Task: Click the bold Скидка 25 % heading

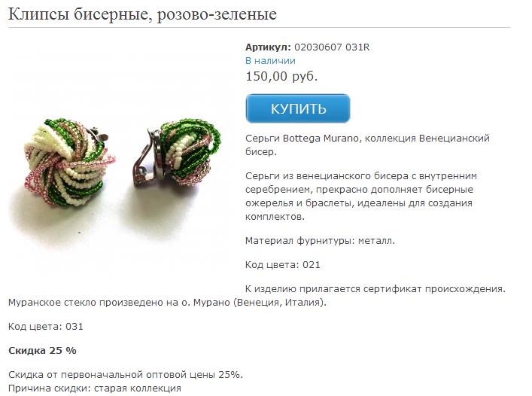Action: (x=42, y=351)
